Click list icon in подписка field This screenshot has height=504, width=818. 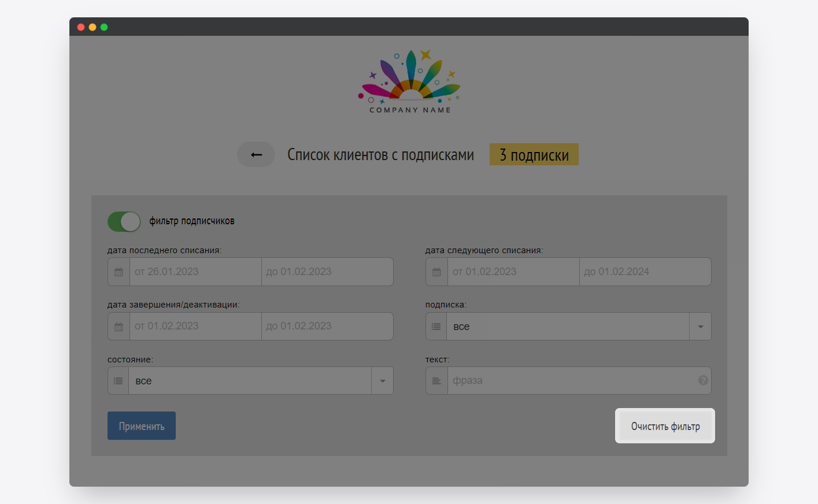436,327
